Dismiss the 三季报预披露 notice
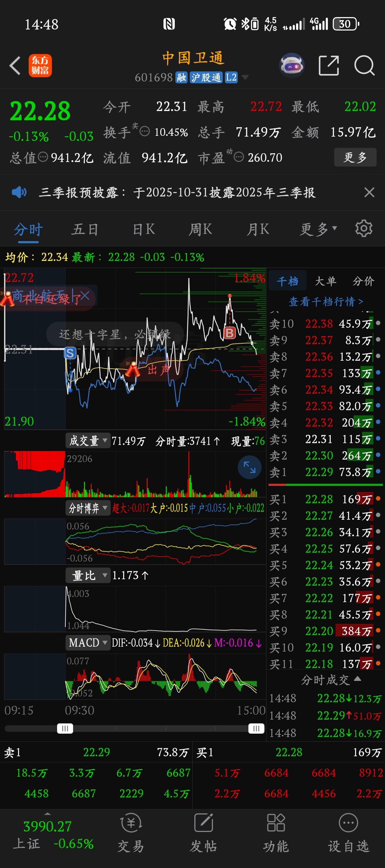The image size is (385, 868). point(369,192)
